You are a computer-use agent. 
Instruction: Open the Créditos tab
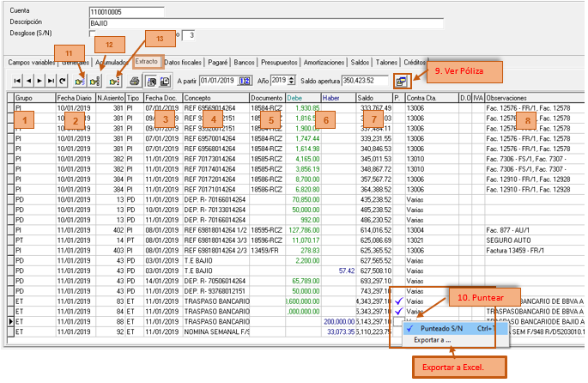point(415,63)
